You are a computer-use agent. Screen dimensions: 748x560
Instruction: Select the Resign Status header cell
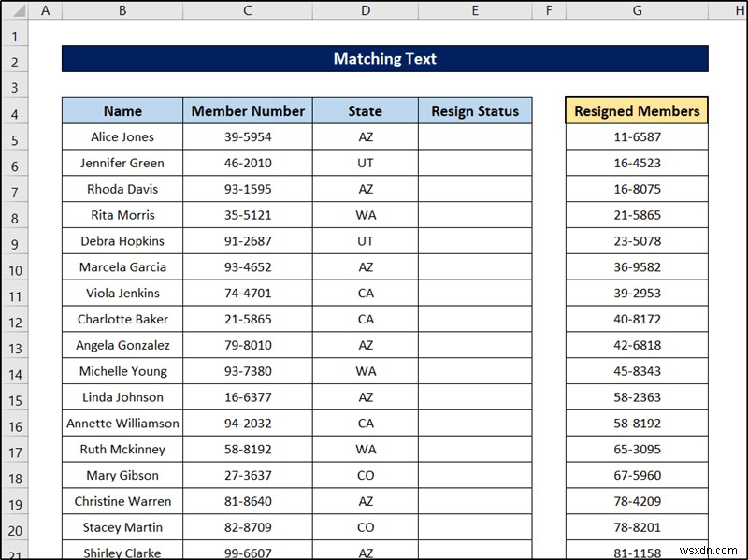pyautogui.click(x=475, y=110)
